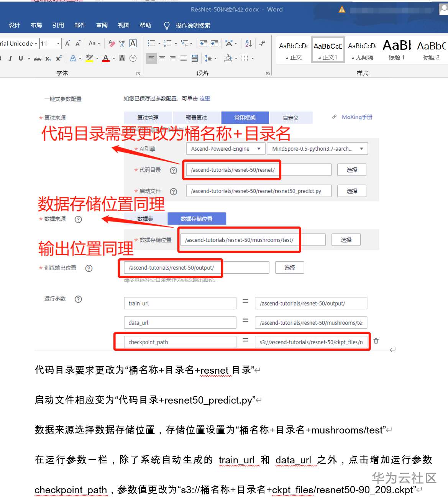This screenshot has height=499, width=448.
Task: Expand font color dropdown arrow
Action: (114, 58)
